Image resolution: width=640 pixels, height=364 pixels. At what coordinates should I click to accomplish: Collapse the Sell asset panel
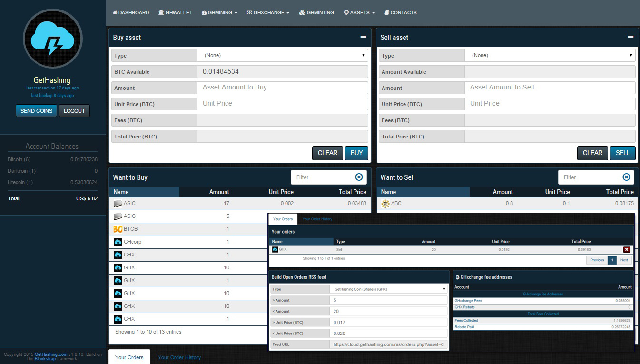630,37
